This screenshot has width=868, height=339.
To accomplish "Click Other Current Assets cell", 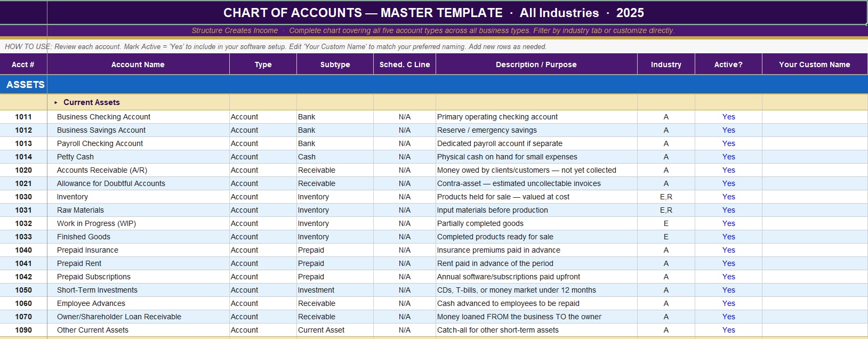I will point(138,330).
